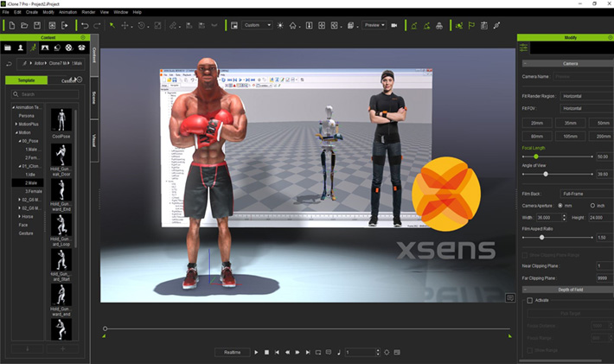The width and height of the screenshot is (614, 364).
Task: Step to the previous frame
Action: pos(287,352)
